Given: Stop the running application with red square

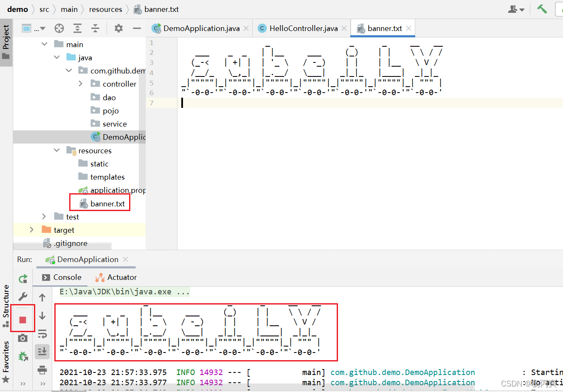Looking at the screenshot, I should pyautogui.click(x=23, y=319).
